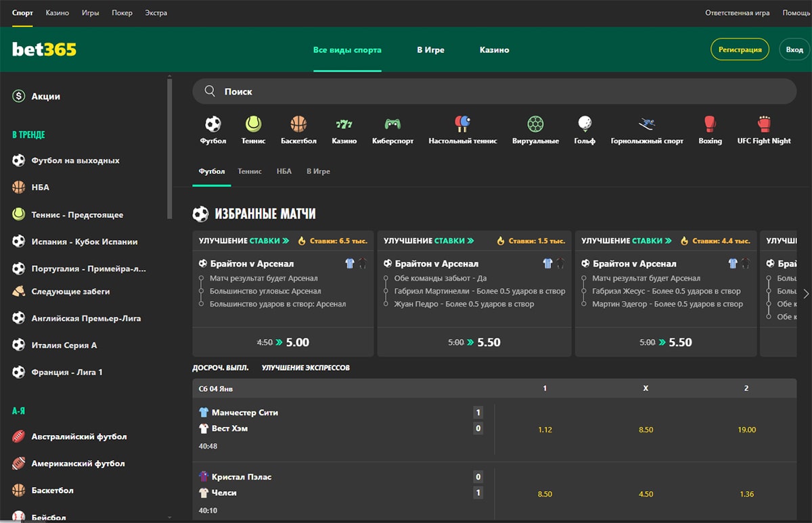
Task: Switch to the Теннис sub-tab
Action: click(x=250, y=172)
